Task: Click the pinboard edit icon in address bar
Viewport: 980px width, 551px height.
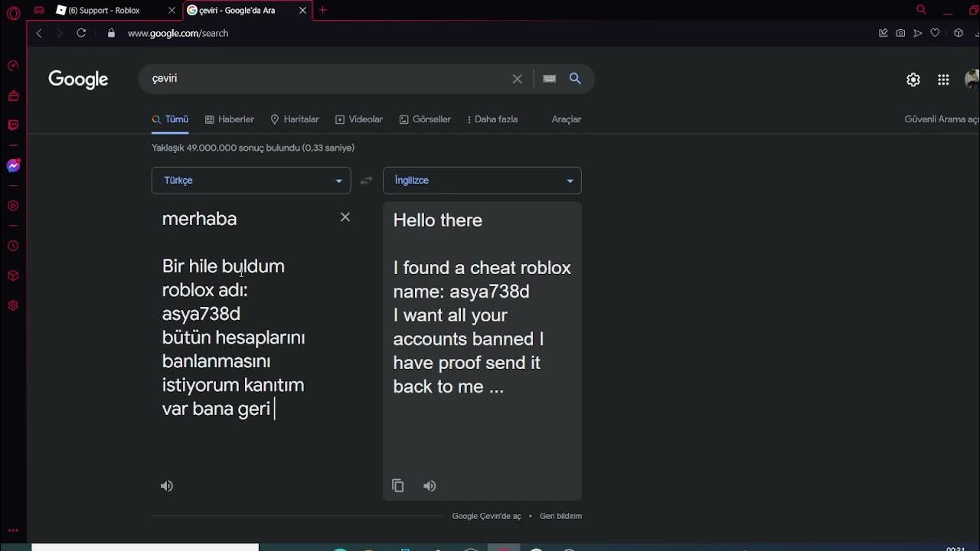Action: pos(883,33)
